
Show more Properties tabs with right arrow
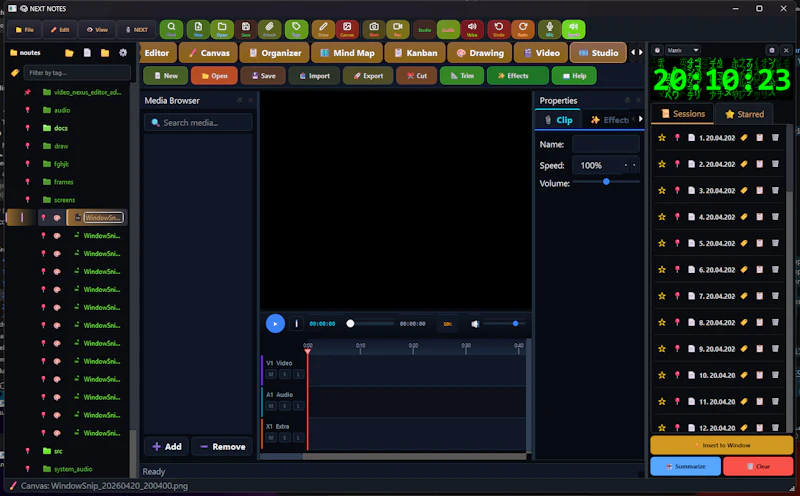point(640,119)
